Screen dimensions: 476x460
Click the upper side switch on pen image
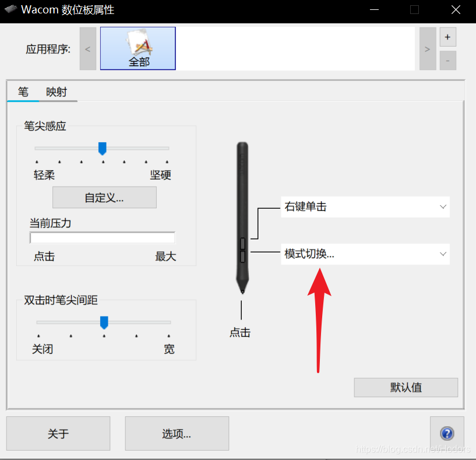[x=242, y=243]
